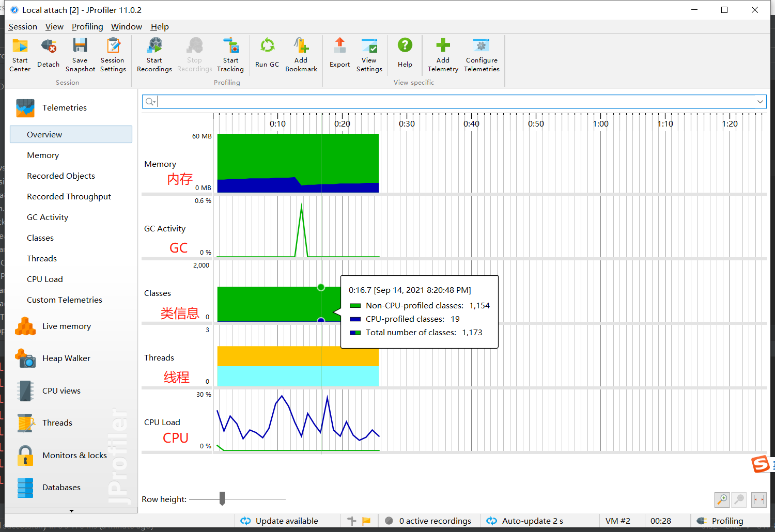The height and width of the screenshot is (532, 775).
Task: Click the Help button in toolbar
Action: coord(405,54)
